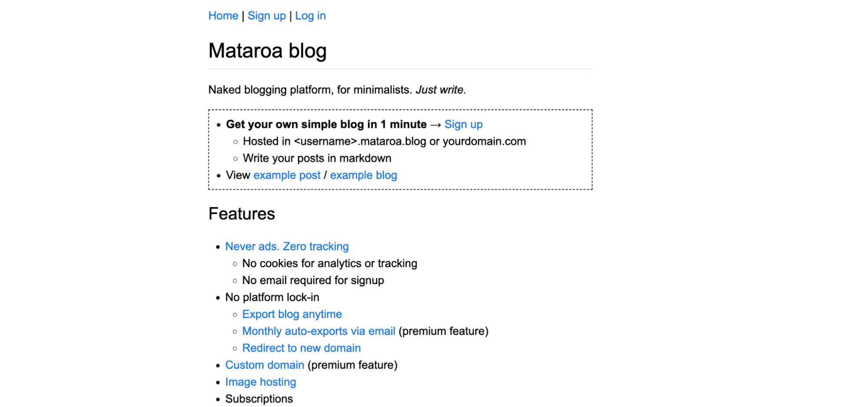View the example blog
This screenshot has height=407, width=868.
pos(363,175)
